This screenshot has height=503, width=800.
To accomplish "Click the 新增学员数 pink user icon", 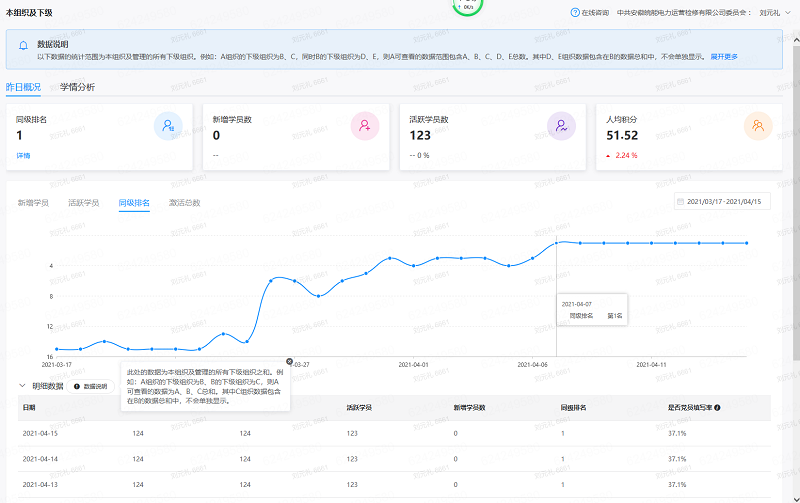I will (x=365, y=126).
